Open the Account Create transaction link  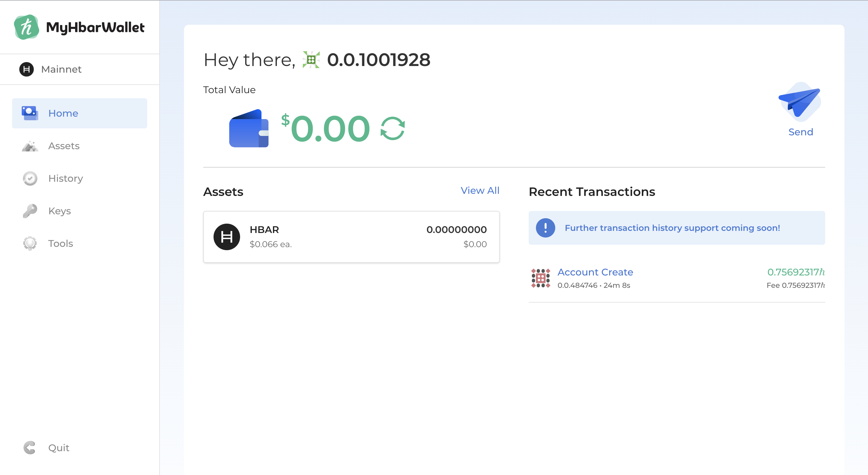click(595, 272)
